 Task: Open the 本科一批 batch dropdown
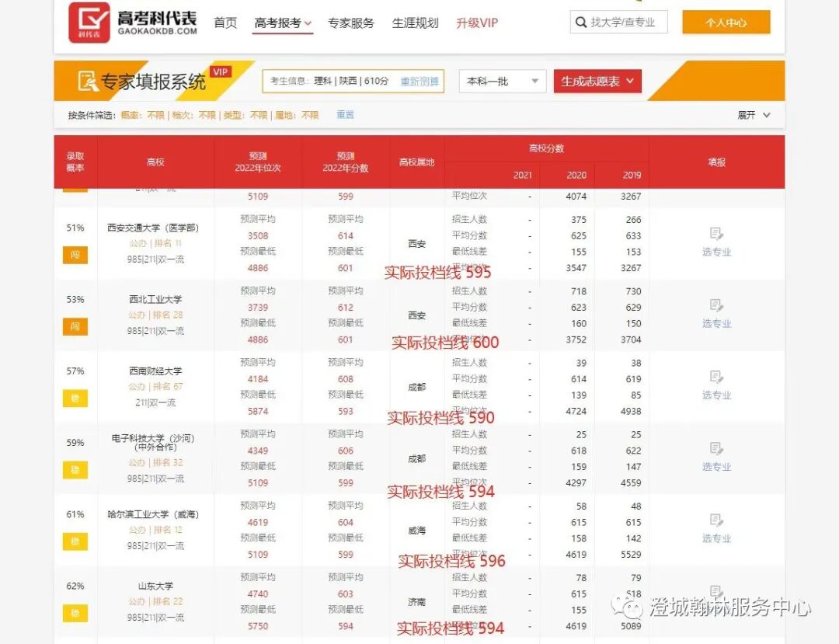[503, 82]
